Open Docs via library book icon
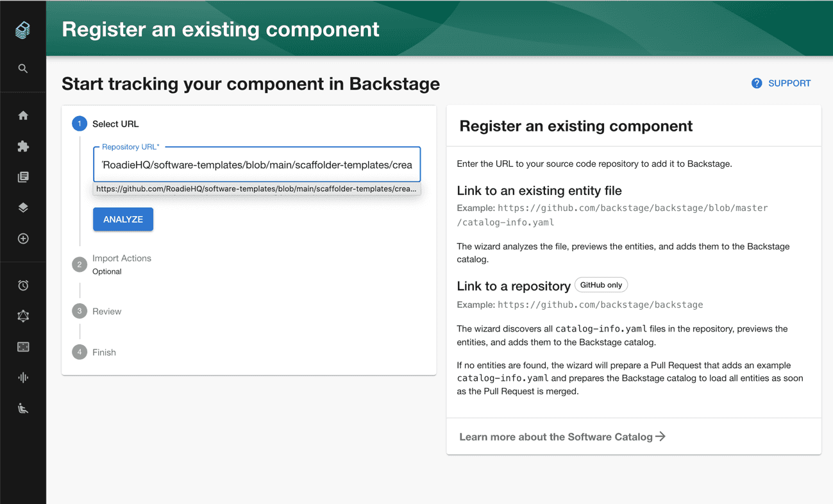 click(23, 177)
